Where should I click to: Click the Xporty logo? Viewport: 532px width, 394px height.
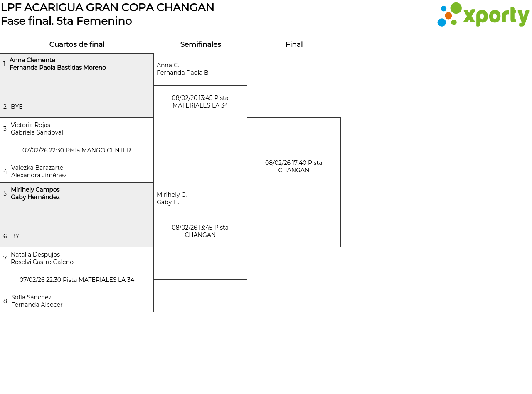[483, 15]
